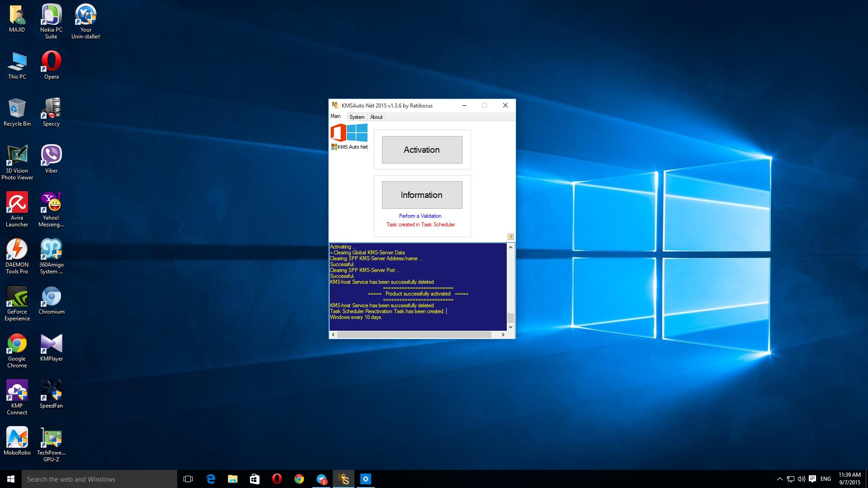The image size is (868, 488).
Task: Open the clock showing 11:39 AM
Action: (x=849, y=479)
